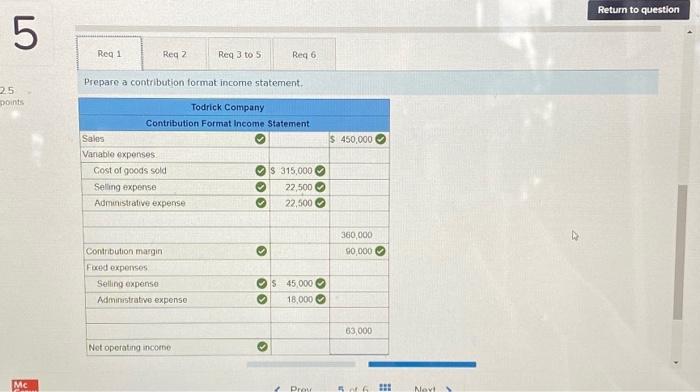
Task: Click checkmark left of Cost of goods sold amount
Action: (260, 171)
